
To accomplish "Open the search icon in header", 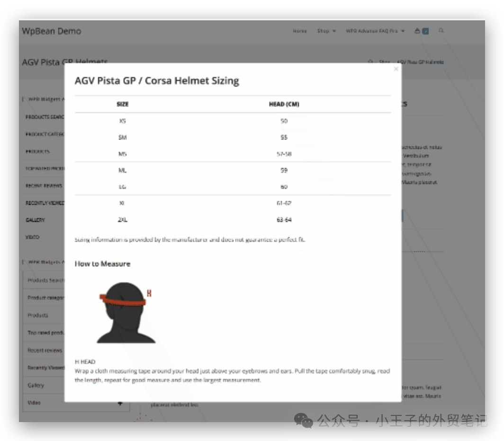I will point(441,30).
